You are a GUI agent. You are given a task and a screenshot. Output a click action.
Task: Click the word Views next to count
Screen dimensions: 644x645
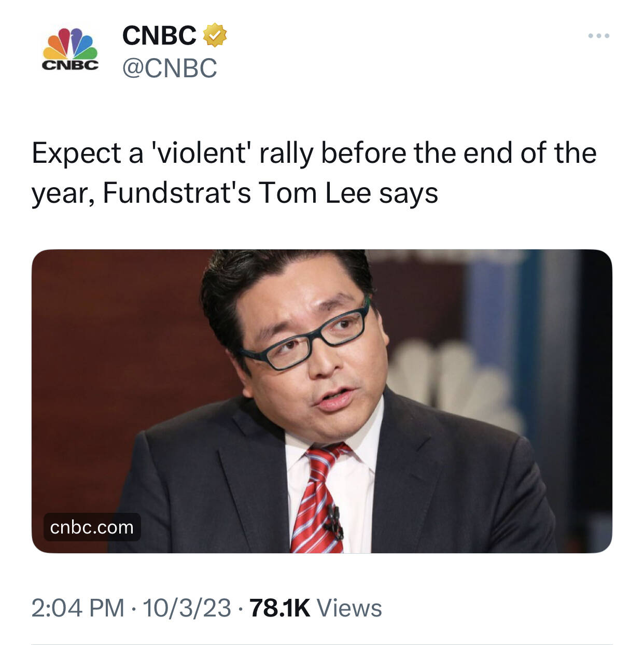pyautogui.click(x=349, y=608)
